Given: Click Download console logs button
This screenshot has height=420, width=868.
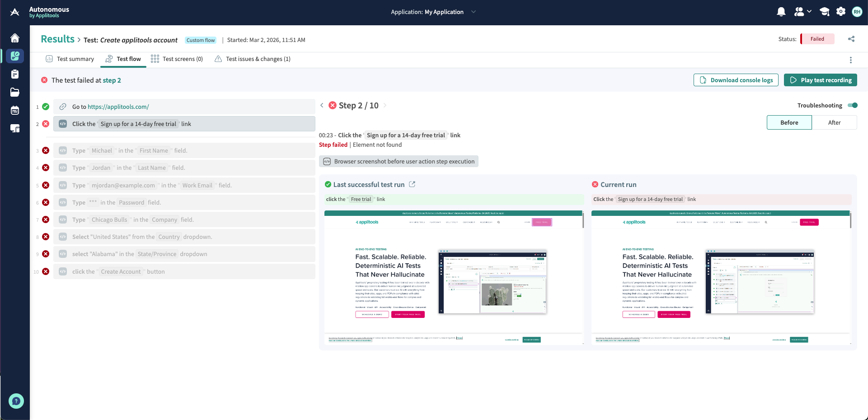Looking at the screenshot, I should [x=736, y=80].
